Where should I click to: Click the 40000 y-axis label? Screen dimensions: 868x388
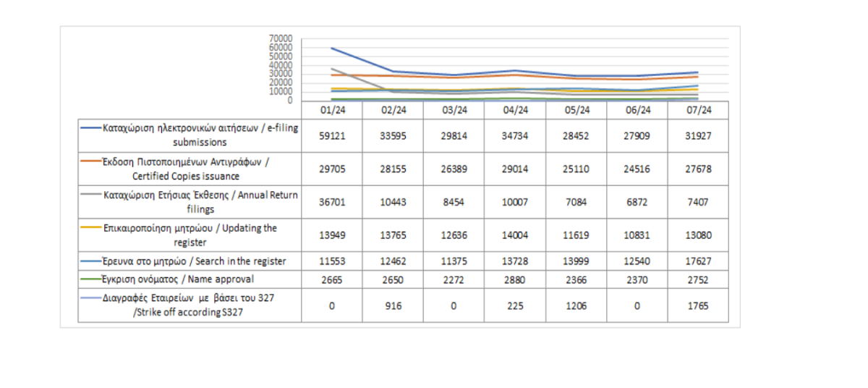click(x=280, y=65)
